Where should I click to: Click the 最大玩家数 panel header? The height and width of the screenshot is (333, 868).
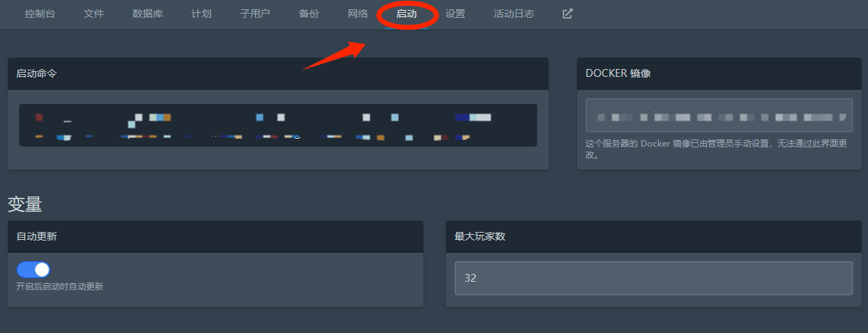(653, 236)
